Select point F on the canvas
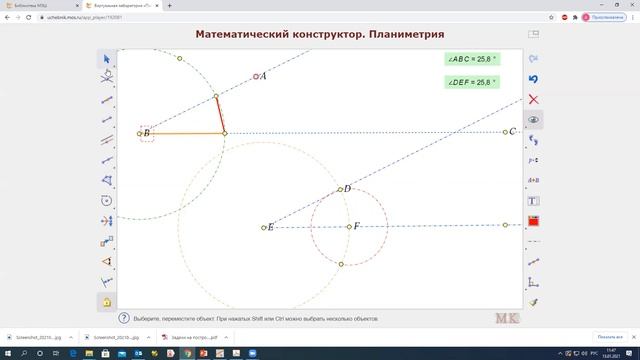640x360 pixels. pos(349,227)
